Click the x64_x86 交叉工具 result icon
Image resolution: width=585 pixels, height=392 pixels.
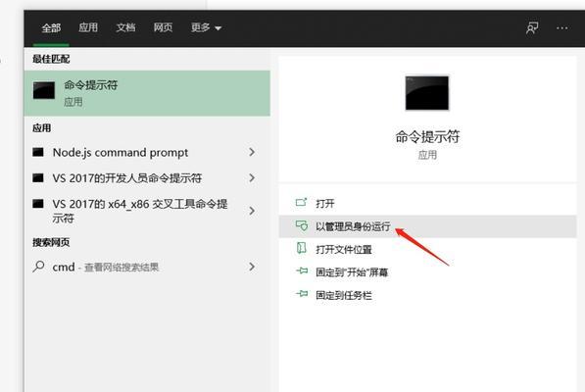click(38, 204)
